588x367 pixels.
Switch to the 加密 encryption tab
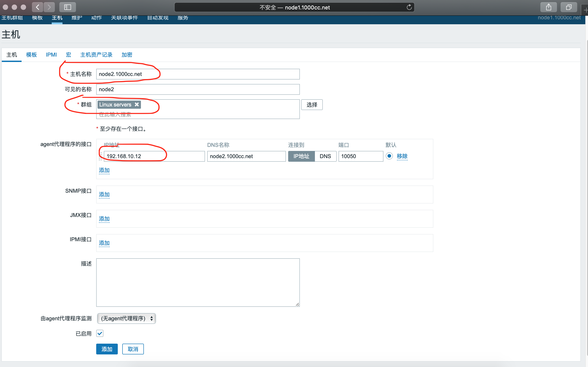127,55
